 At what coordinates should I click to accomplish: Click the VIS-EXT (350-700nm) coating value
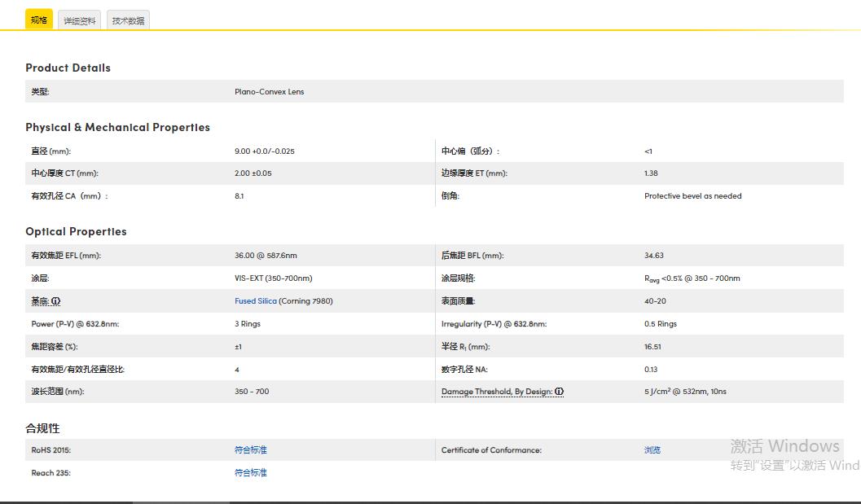(273, 278)
